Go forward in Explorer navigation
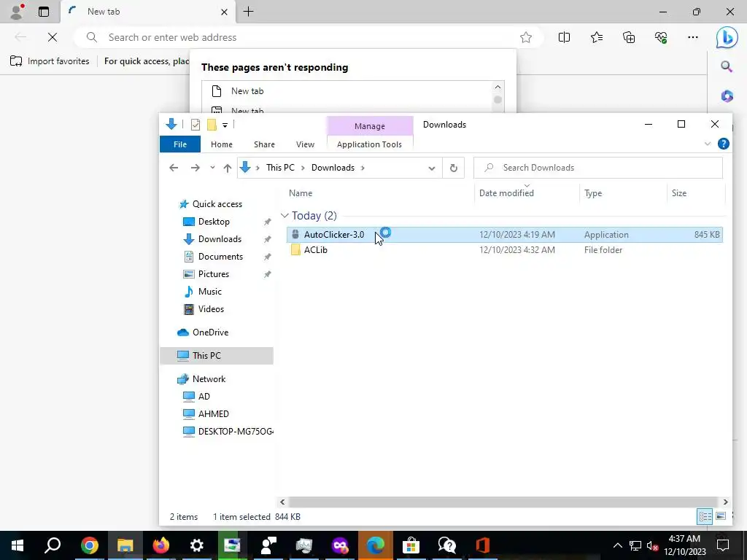 [196, 168]
